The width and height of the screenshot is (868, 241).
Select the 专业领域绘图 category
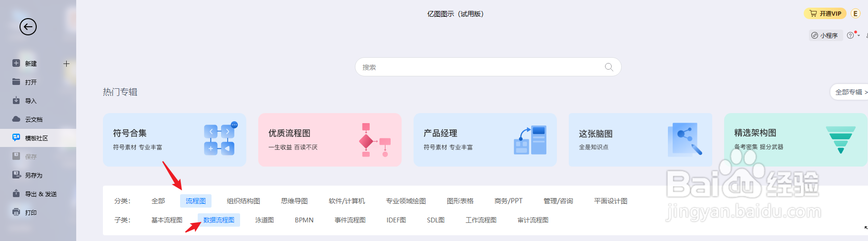point(406,201)
